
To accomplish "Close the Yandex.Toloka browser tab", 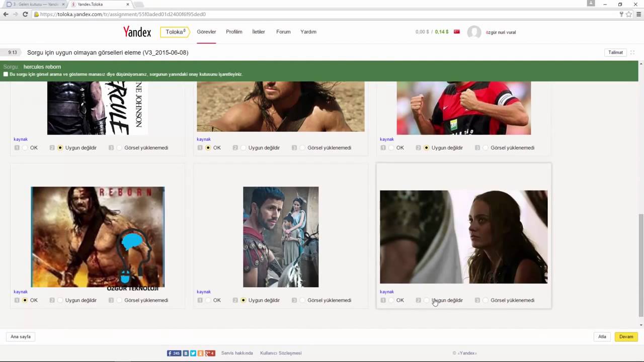I will point(128,4).
